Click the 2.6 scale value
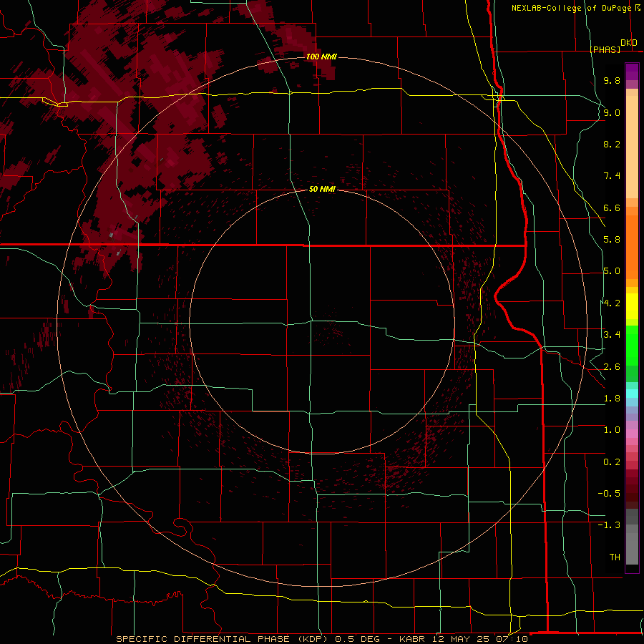644x644 pixels. point(612,367)
